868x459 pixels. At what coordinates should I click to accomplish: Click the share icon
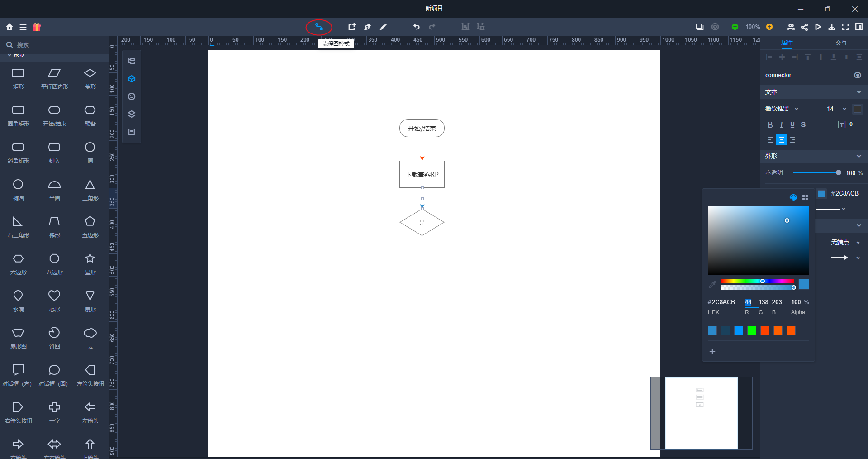click(x=804, y=27)
